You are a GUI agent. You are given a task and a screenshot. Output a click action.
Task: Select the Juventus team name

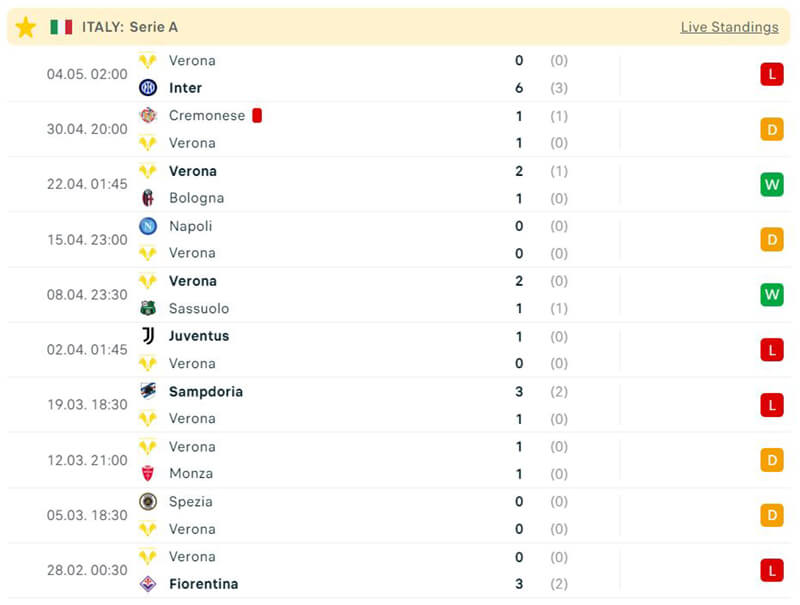tap(199, 336)
